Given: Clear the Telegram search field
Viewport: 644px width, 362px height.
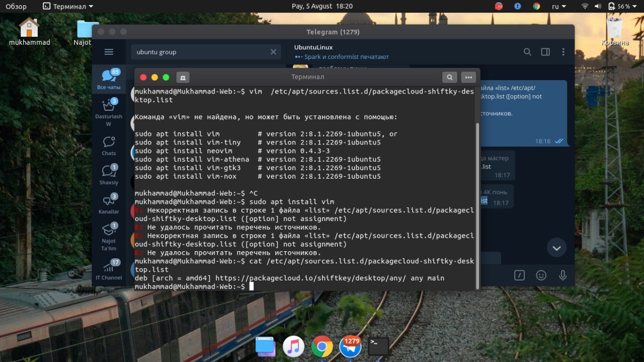Looking at the screenshot, I should (x=273, y=52).
